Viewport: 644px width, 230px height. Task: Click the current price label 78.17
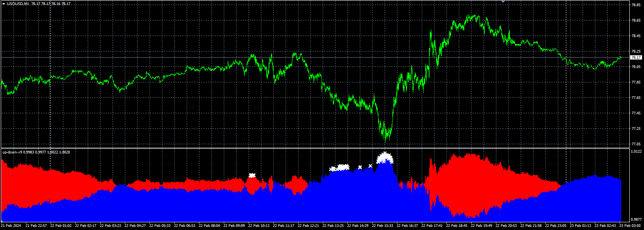tap(636, 58)
